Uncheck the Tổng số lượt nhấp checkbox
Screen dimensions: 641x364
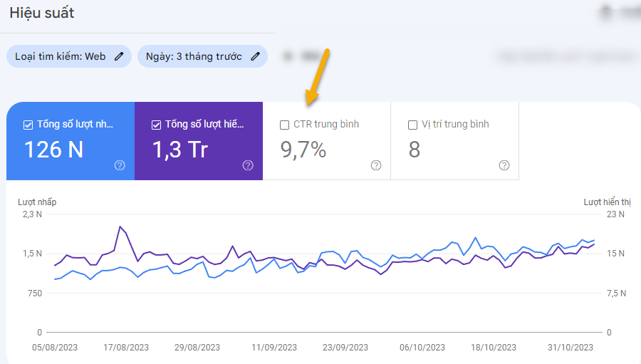(28, 125)
